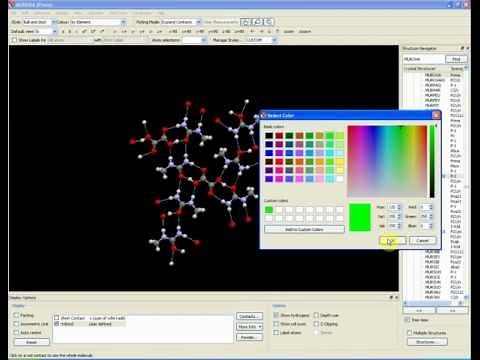This screenshot has width=480, height=360.
Task: Click structure search field beside Find
Action: [x=423, y=59]
